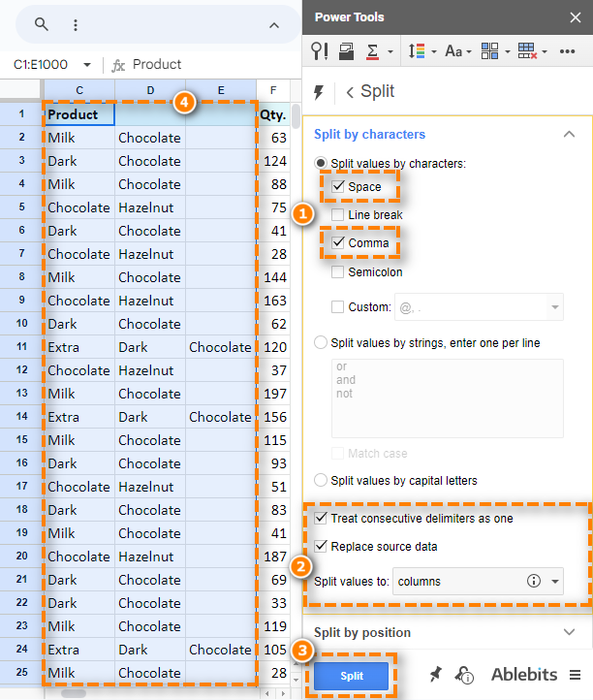Select column C header

[79, 90]
